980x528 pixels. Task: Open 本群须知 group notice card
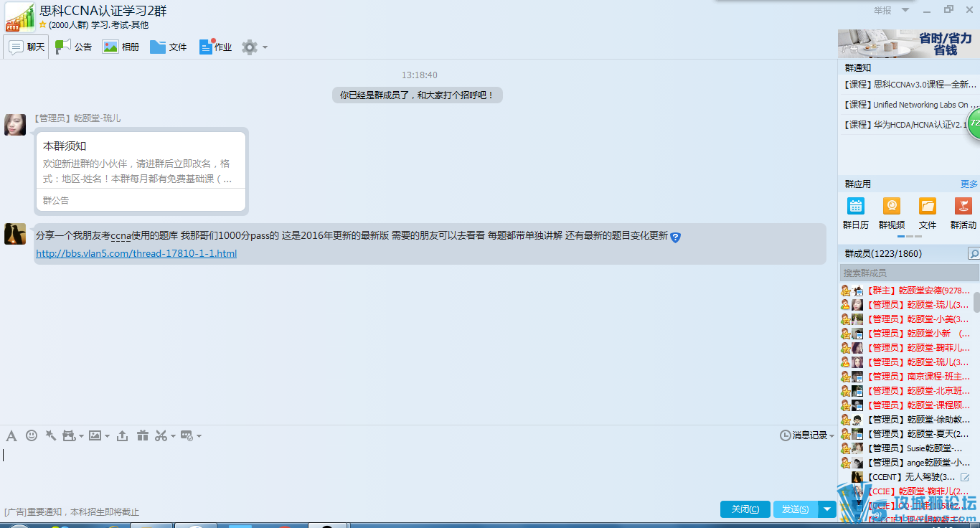click(141, 171)
